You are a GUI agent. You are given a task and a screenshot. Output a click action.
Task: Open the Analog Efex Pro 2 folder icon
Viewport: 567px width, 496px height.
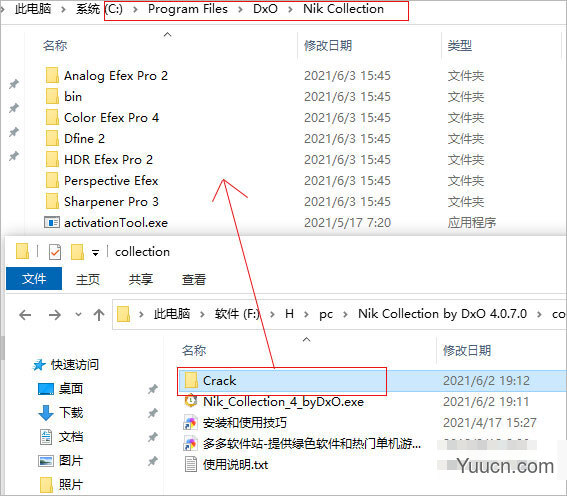(x=52, y=76)
